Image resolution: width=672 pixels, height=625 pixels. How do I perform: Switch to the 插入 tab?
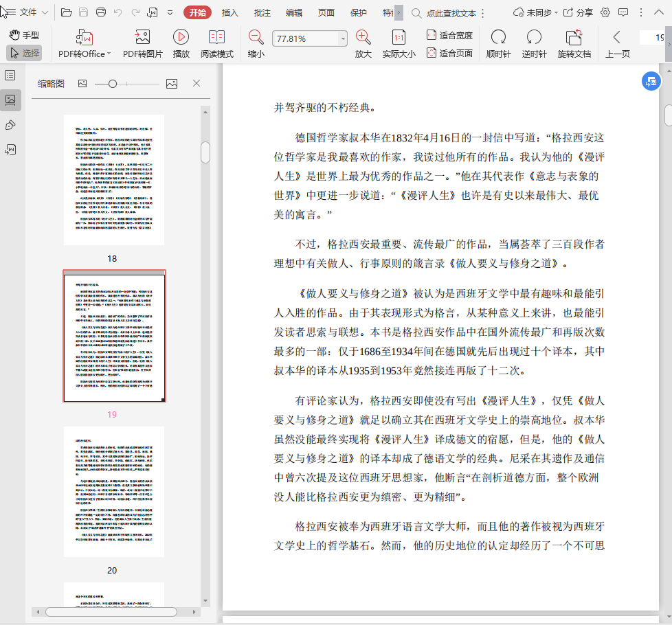[x=229, y=13]
